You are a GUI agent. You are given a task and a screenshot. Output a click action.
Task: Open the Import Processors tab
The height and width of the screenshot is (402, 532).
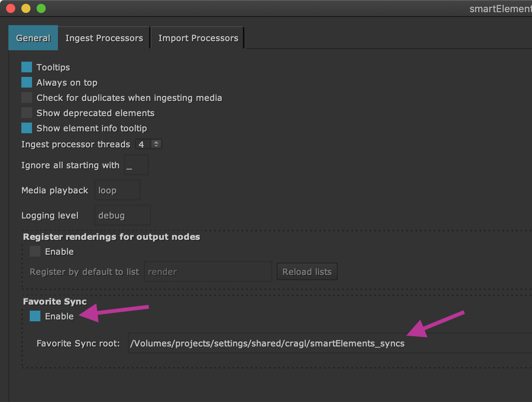pyautogui.click(x=198, y=38)
